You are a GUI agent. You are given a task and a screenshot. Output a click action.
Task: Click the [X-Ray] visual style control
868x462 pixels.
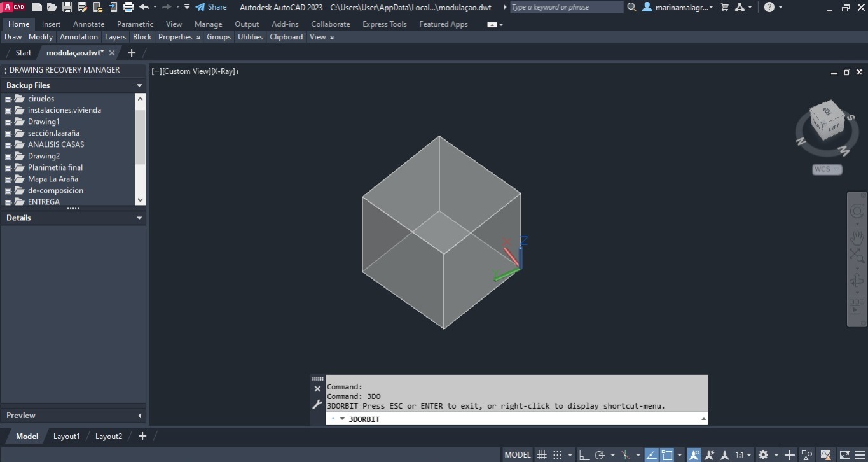(223, 71)
